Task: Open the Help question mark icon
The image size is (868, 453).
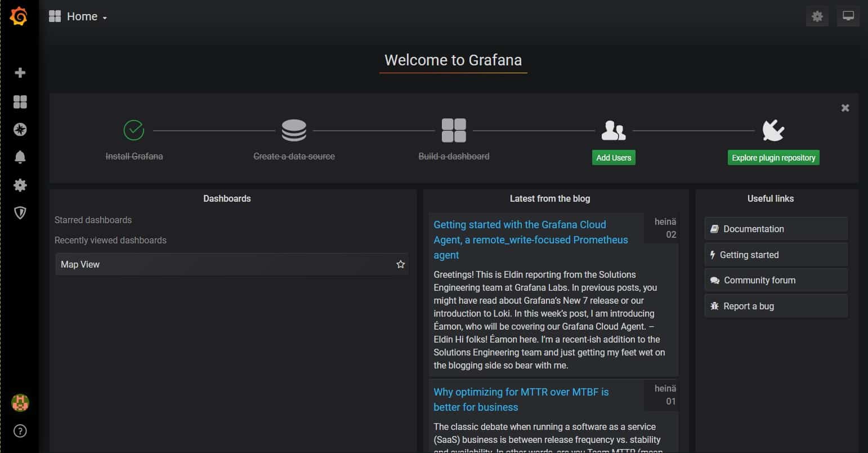Action: pos(20,431)
